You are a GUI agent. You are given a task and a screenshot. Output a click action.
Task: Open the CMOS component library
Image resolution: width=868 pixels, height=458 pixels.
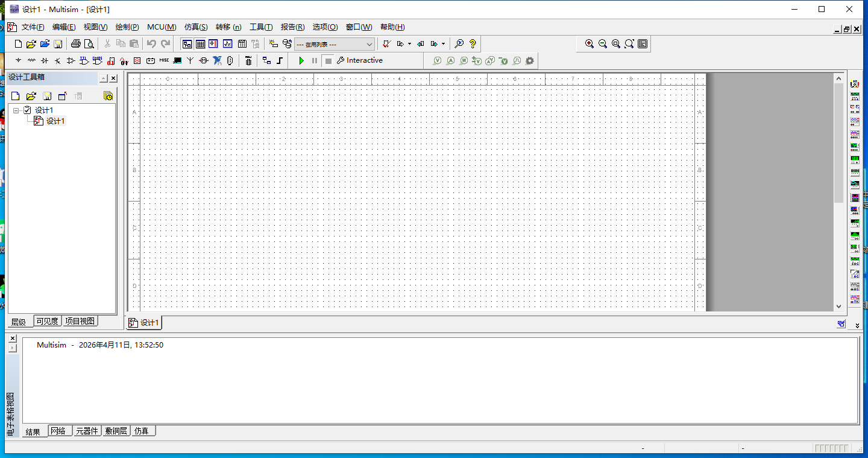97,60
